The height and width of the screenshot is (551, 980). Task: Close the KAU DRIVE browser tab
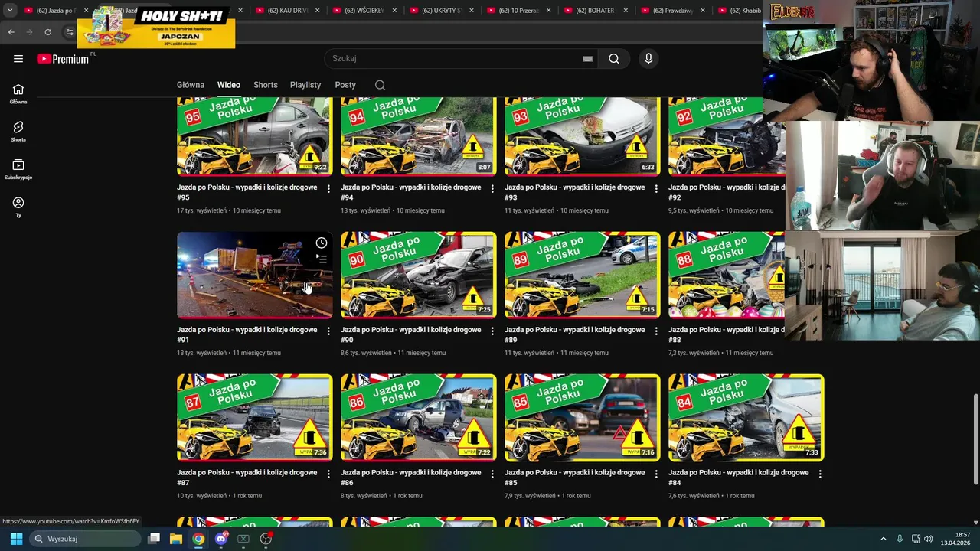[317, 11]
